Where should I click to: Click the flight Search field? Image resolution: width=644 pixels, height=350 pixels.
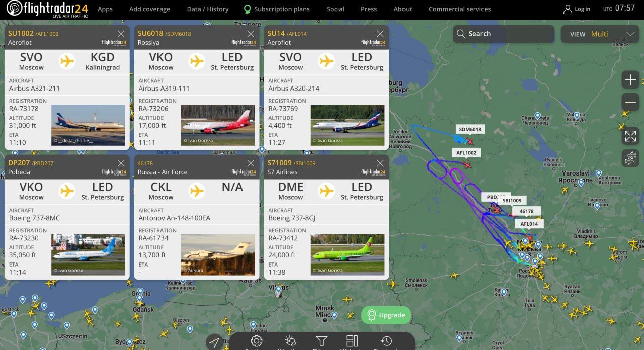[503, 34]
